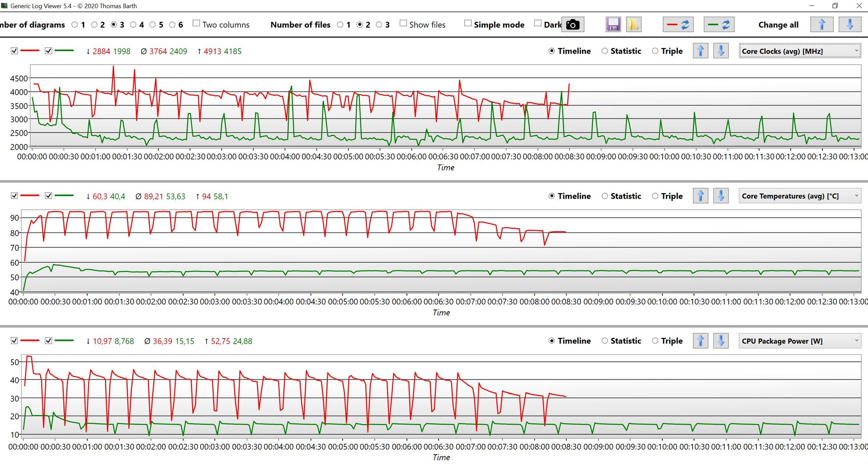Open CPU Package Power [W] dropdown

pyautogui.click(x=800, y=341)
